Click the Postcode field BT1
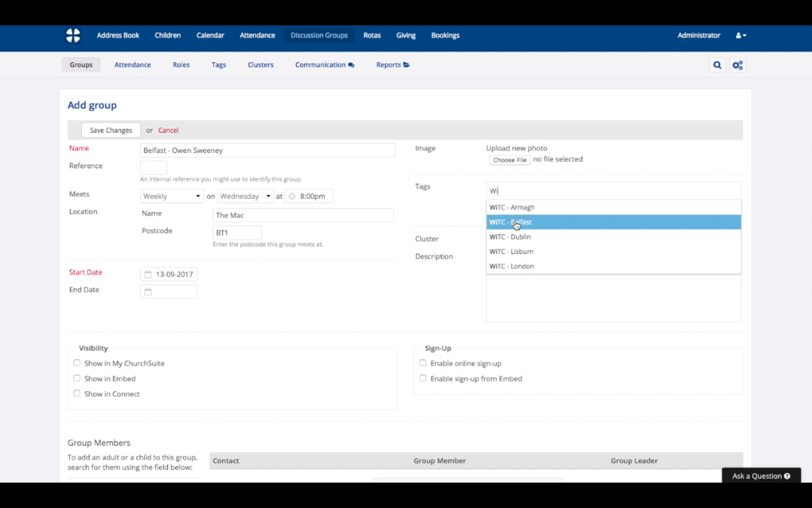 pos(237,233)
